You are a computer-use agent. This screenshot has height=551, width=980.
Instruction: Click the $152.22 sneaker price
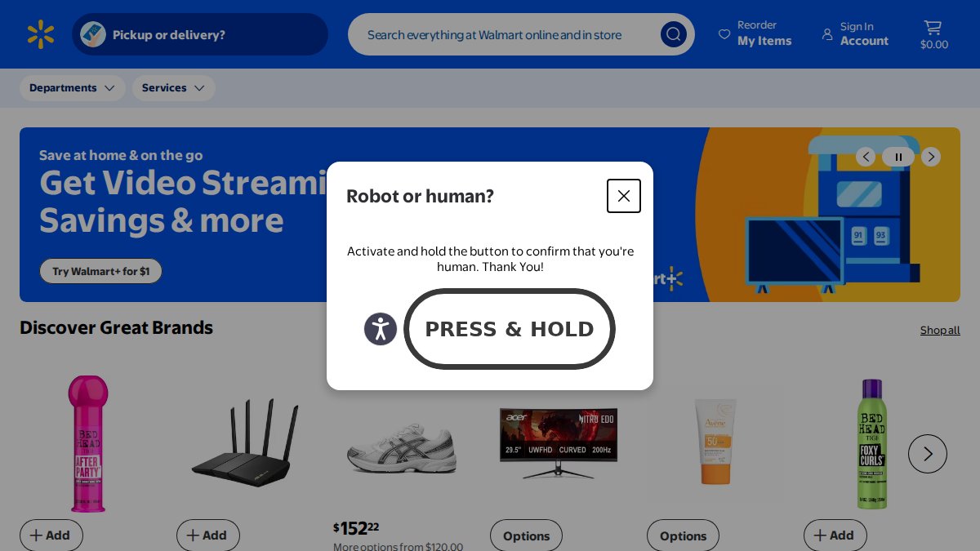point(356,528)
